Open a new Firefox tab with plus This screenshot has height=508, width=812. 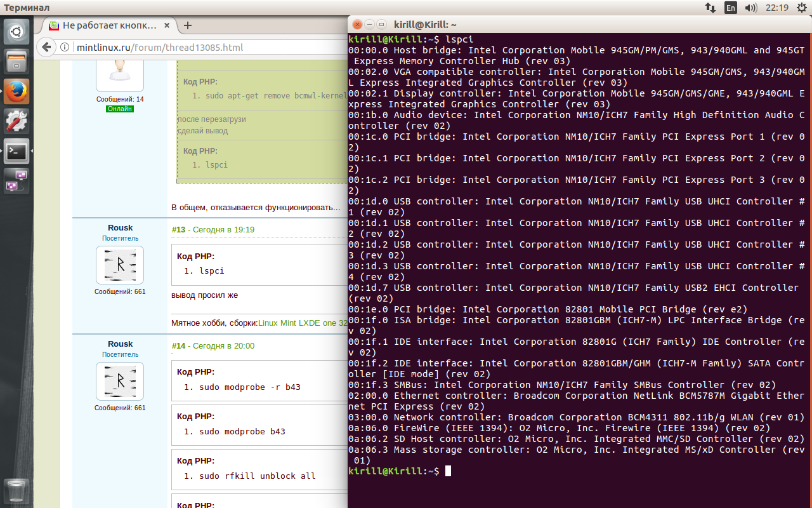click(187, 26)
